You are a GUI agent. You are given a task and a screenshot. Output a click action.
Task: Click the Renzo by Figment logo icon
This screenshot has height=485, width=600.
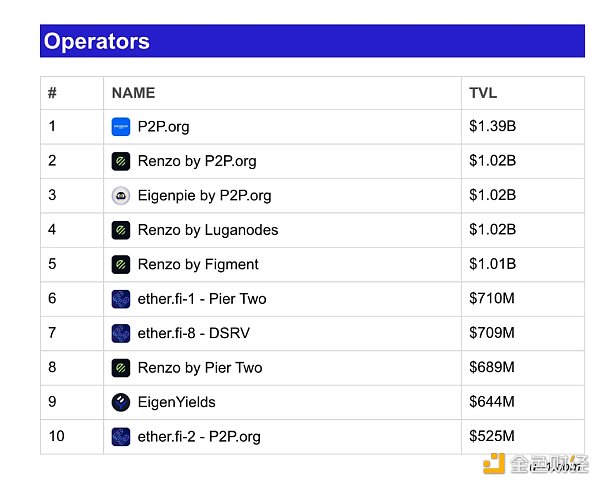[x=121, y=265]
